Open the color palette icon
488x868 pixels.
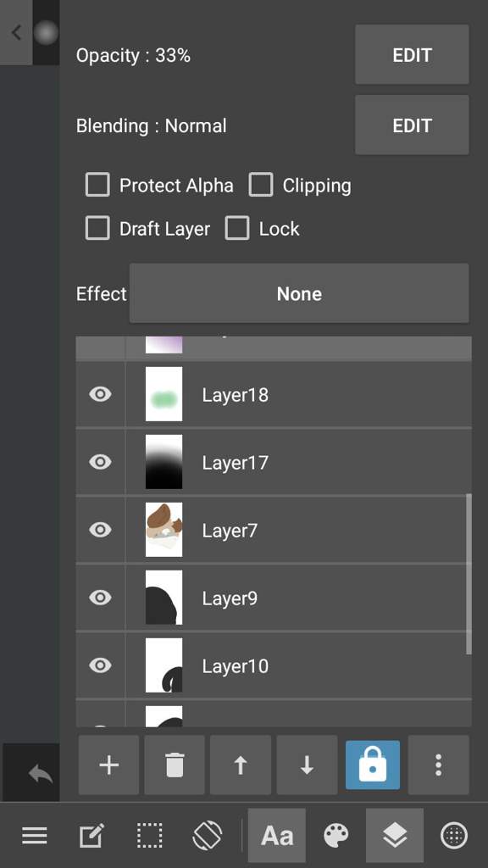coord(335,835)
